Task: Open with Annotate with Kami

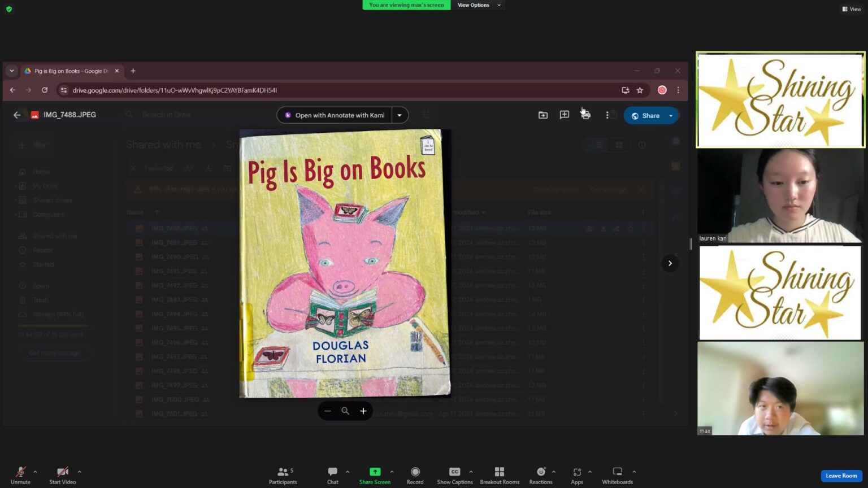Action: pos(335,115)
